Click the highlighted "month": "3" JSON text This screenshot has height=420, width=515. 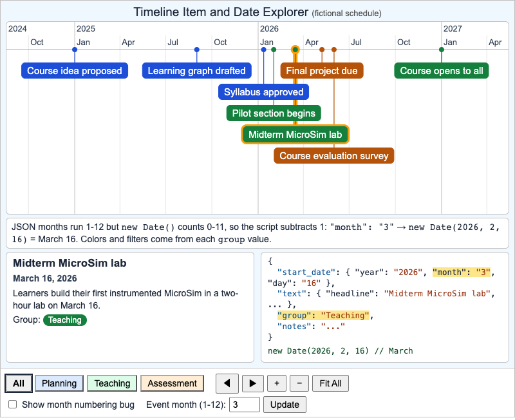point(462,272)
